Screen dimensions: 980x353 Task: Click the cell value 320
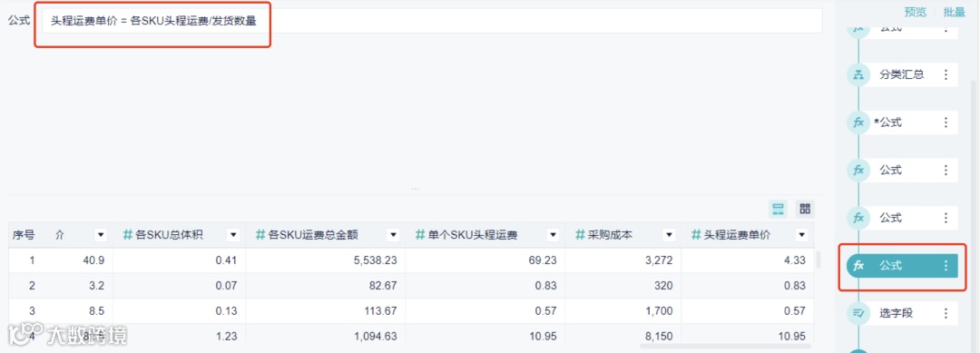click(663, 286)
